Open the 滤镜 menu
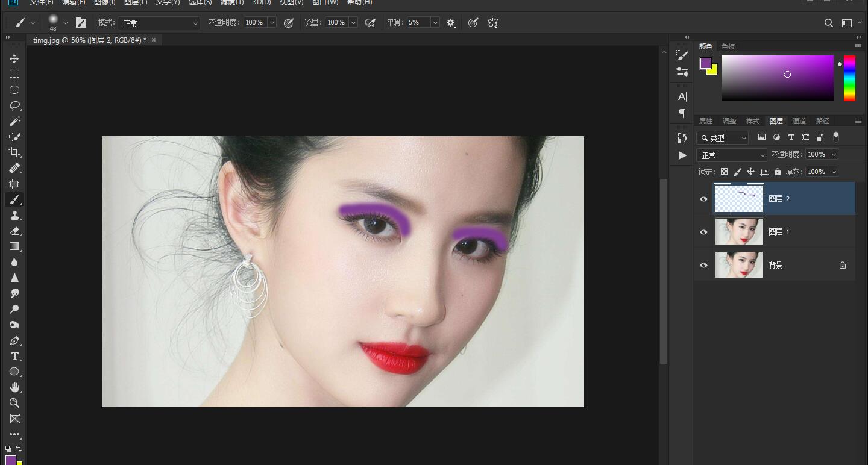 point(232,3)
